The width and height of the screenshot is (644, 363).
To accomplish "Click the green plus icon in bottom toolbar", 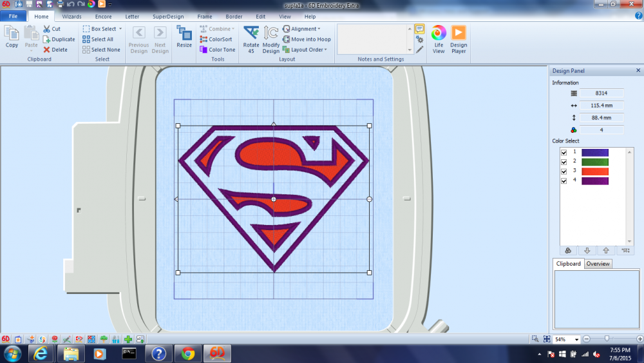I will coord(128,339).
